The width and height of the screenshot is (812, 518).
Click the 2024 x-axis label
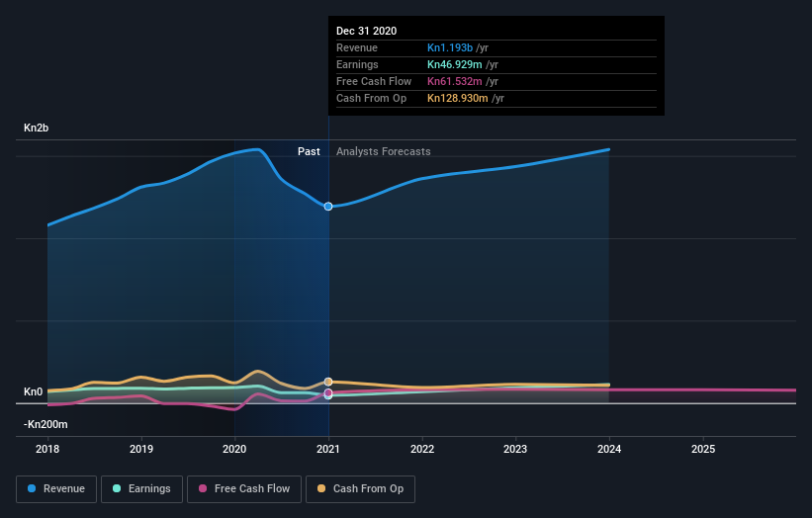click(x=609, y=449)
